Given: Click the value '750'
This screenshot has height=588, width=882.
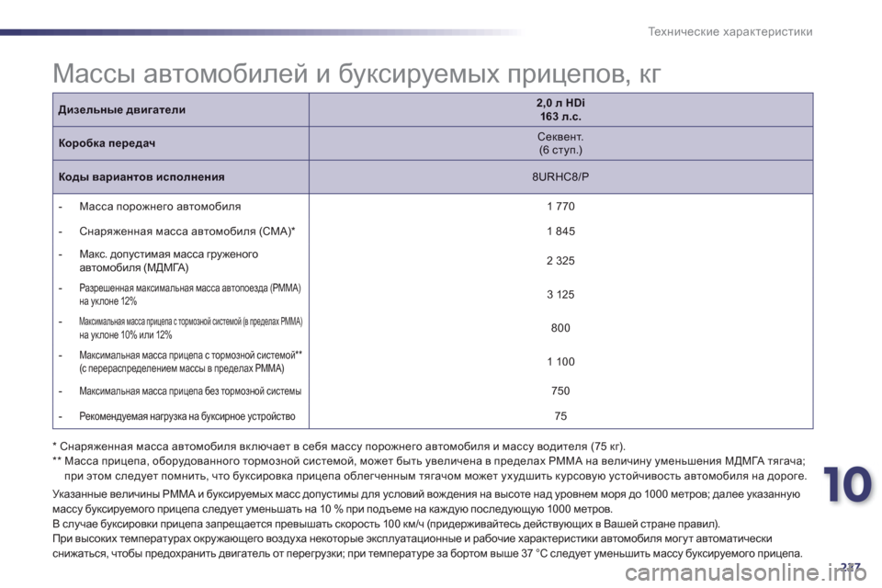Looking at the screenshot, I should [x=560, y=391].
